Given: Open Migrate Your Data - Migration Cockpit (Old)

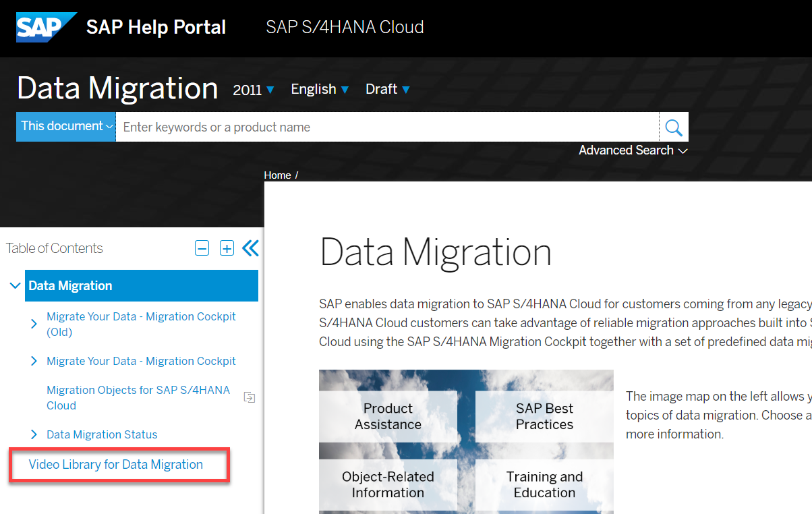Looking at the screenshot, I should click(x=141, y=324).
